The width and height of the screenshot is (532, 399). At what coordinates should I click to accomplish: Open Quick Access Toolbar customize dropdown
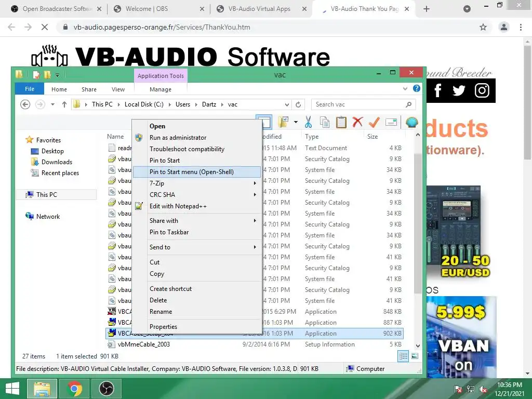point(57,75)
